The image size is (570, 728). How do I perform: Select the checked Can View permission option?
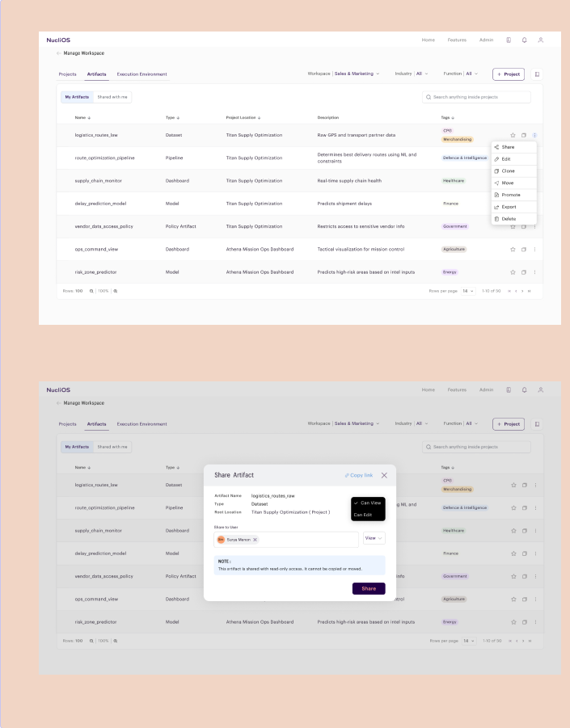click(368, 503)
